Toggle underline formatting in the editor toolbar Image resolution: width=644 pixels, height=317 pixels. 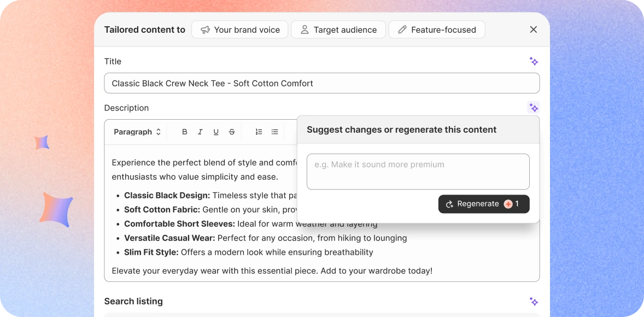(x=216, y=132)
